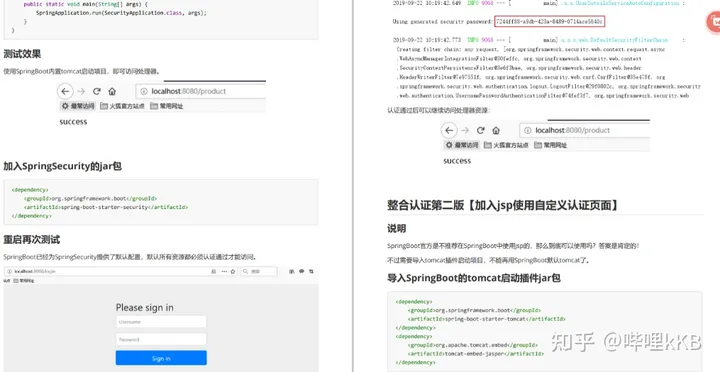This screenshot has height=372, width=720.
Task: Click sentence starting SpringBoot已经为SpringSecurity
Action: 130,257
